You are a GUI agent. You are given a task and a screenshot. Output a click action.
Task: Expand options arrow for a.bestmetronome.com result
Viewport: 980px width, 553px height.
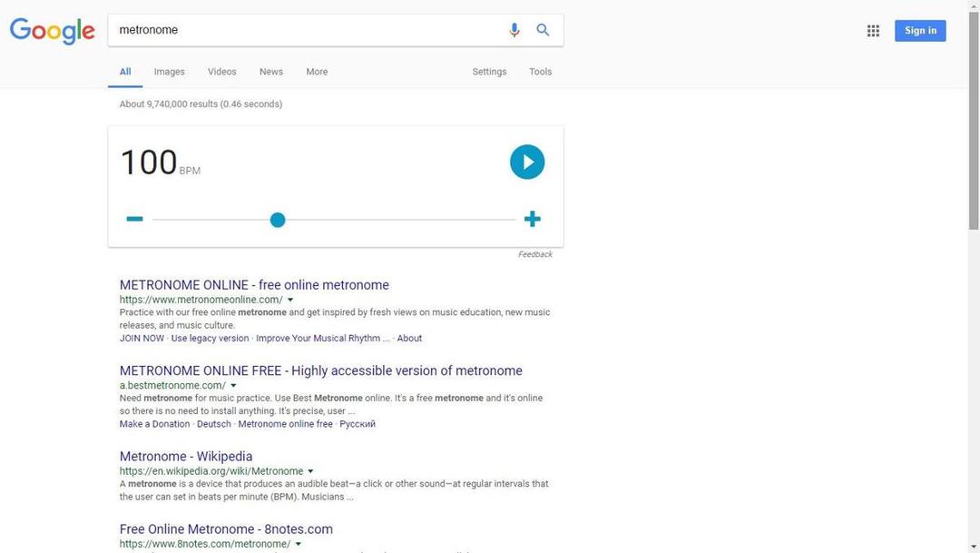233,385
